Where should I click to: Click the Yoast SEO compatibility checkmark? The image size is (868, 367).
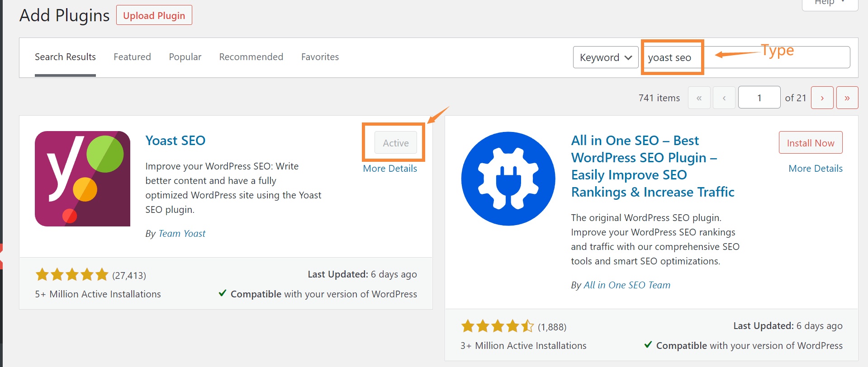pyautogui.click(x=223, y=293)
